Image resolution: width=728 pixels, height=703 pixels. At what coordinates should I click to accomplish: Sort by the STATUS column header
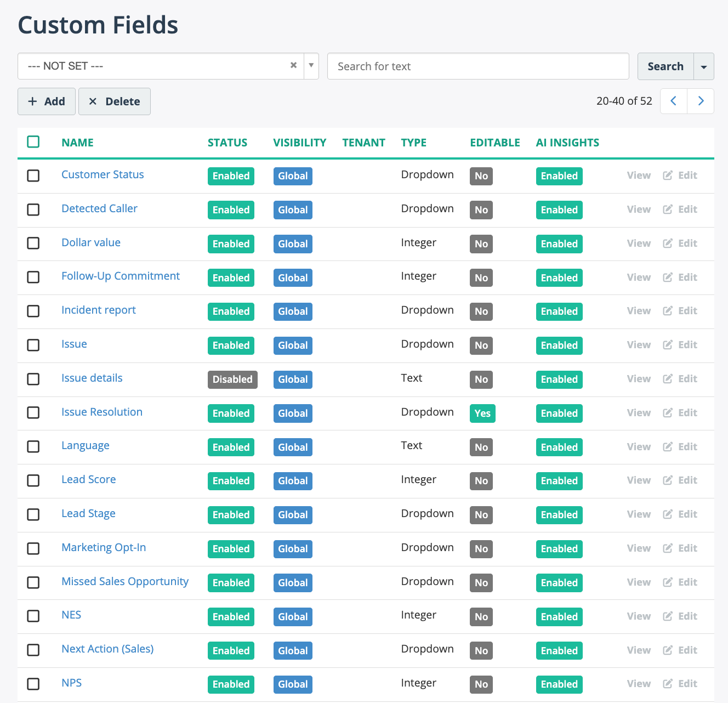tap(228, 143)
